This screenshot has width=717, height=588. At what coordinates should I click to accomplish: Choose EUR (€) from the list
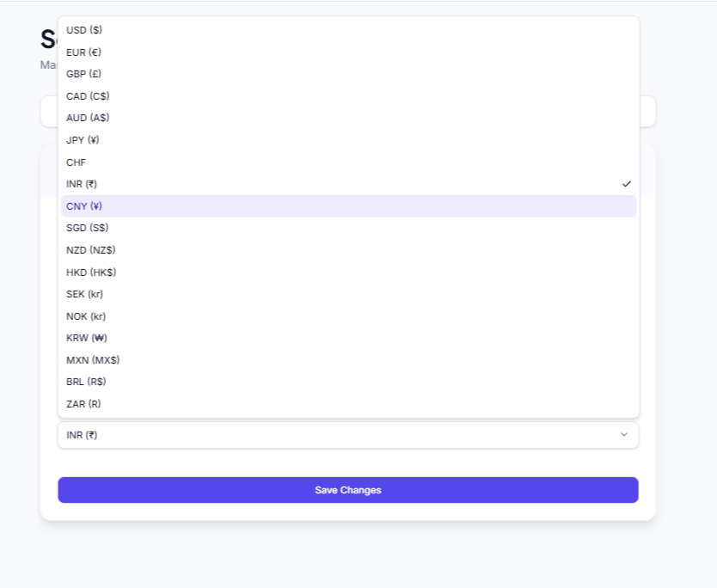pyautogui.click(x=84, y=52)
